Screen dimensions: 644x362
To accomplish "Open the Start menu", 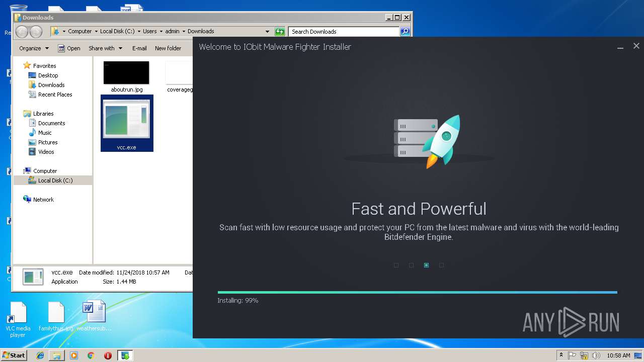I will (14, 355).
